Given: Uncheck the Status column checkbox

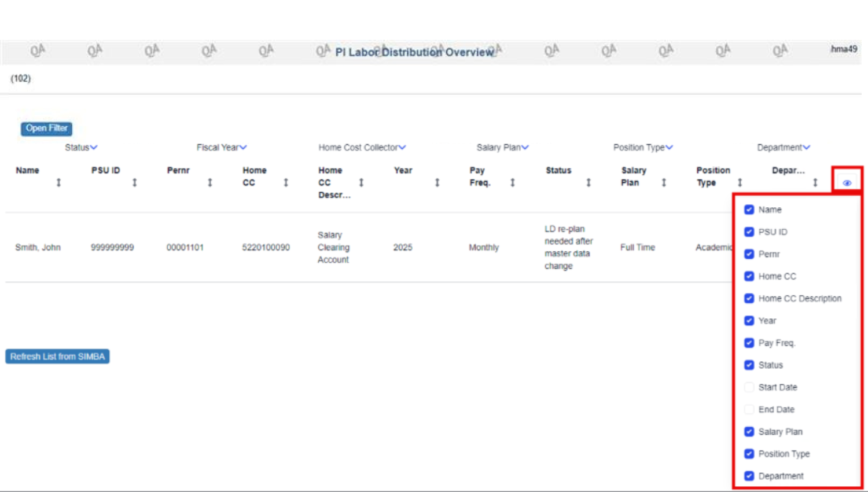Looking at the screenshot, I should coord(749,365).
